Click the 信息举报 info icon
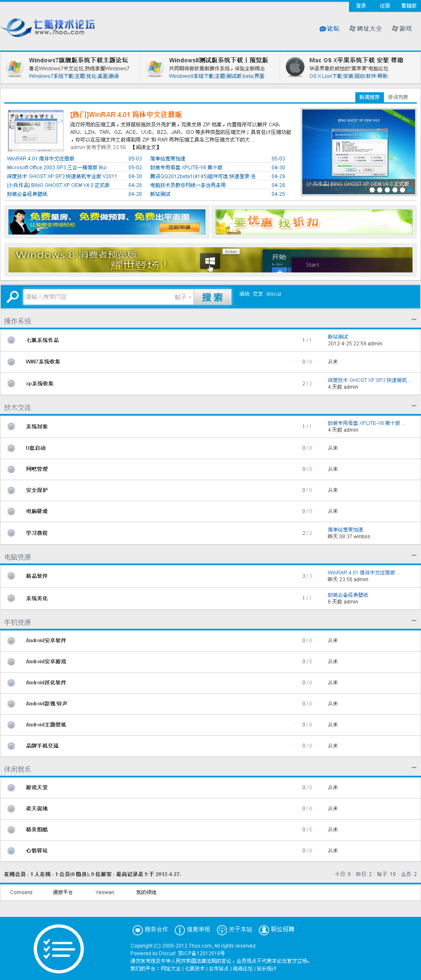 coord(180,930)
